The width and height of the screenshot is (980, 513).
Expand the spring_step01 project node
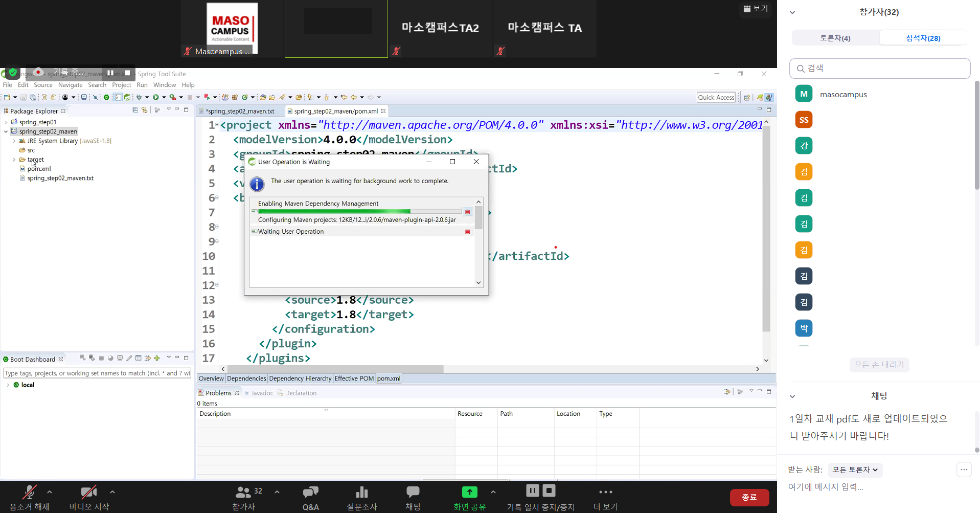6,122
